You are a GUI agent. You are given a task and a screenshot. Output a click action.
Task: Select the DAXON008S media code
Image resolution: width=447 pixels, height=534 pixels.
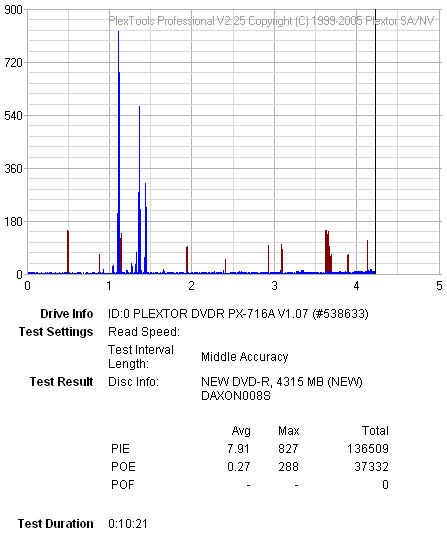pyautogui.click(x=236, y=396)
